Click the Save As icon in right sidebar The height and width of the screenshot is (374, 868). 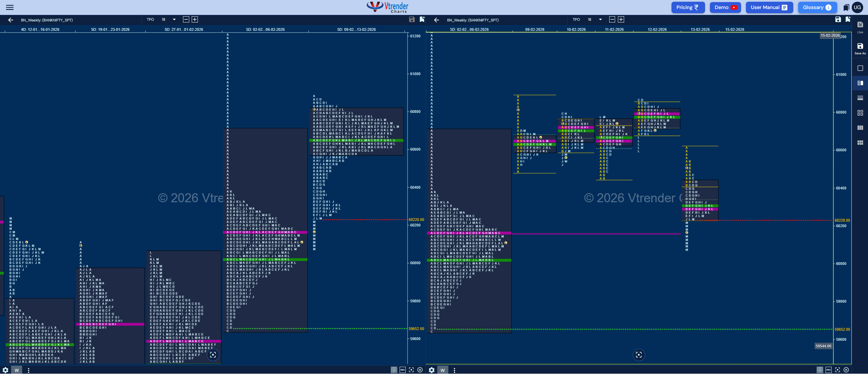(860, 48)
